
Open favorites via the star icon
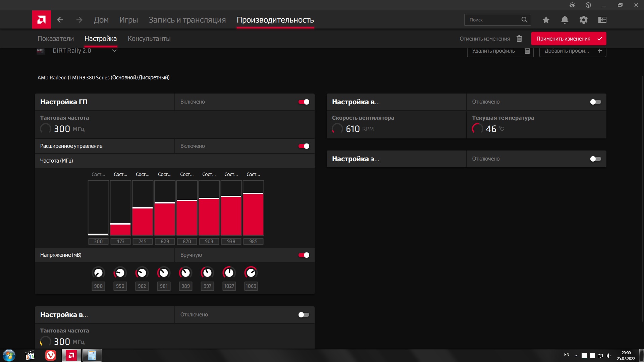click(x=546, y=20)
